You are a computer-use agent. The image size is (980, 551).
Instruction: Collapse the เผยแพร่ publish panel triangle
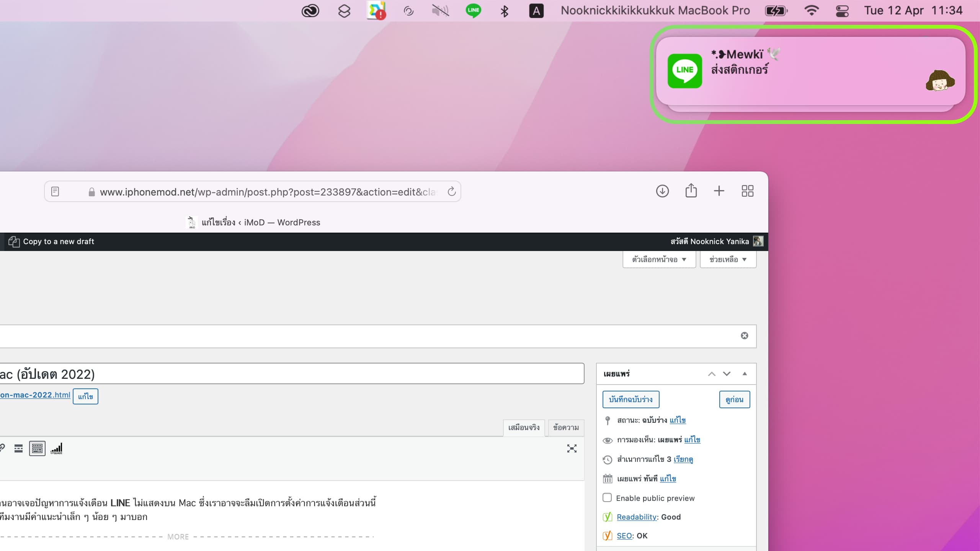pos(745,373)
